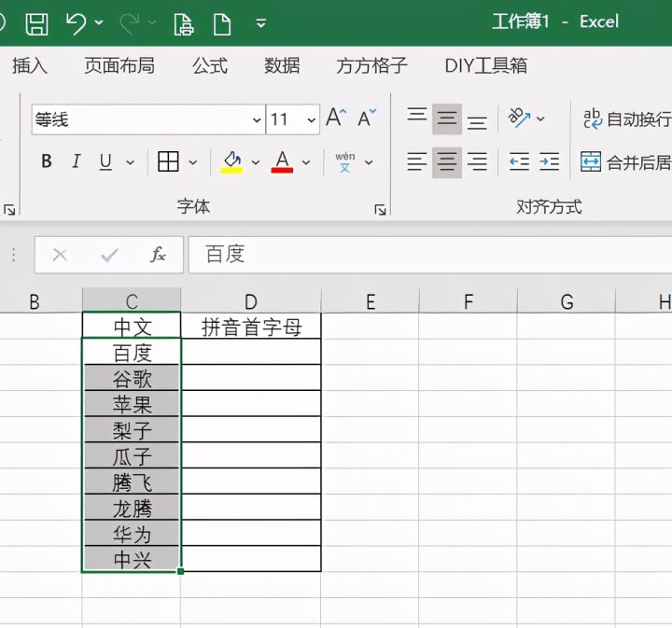Open Customize Quick Access Toolbar dropdown
Image resolution: width=672 pixels, height=628 pixels.
point(261,22)
